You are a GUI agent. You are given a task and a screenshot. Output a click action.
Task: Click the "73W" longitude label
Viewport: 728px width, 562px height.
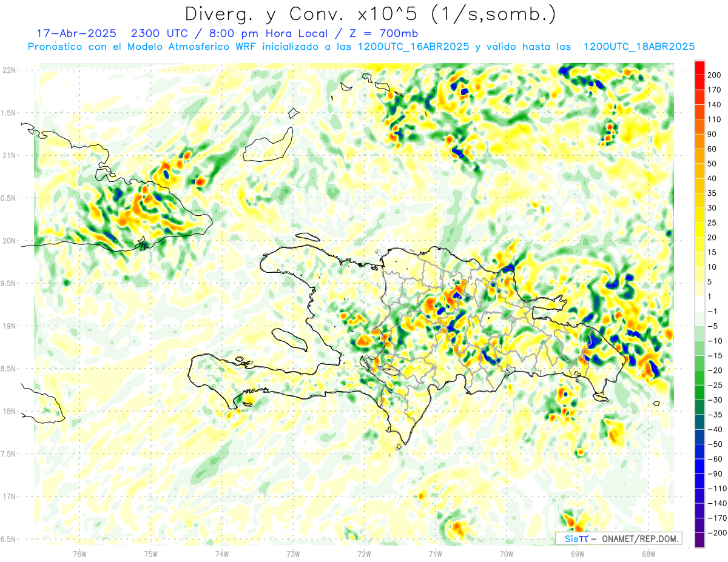[293, 554]
